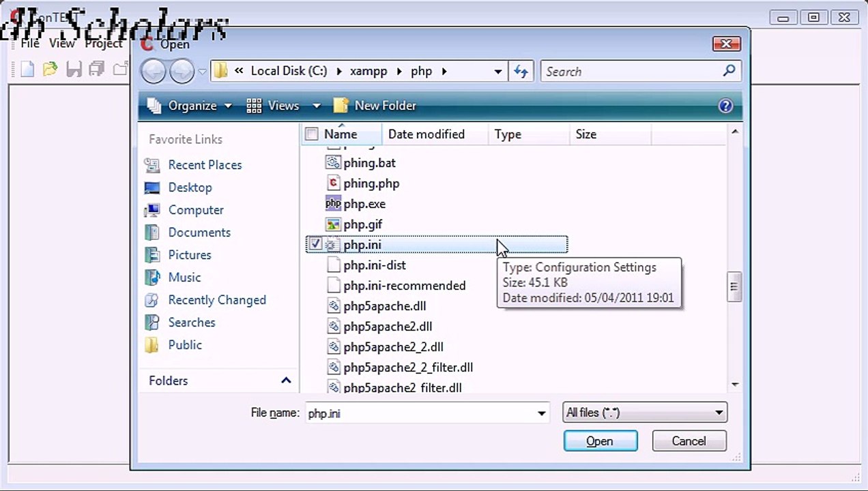Open the File name dropdown arrow
Viewport: 868px width, 491px height.
[x=542, y=413]
